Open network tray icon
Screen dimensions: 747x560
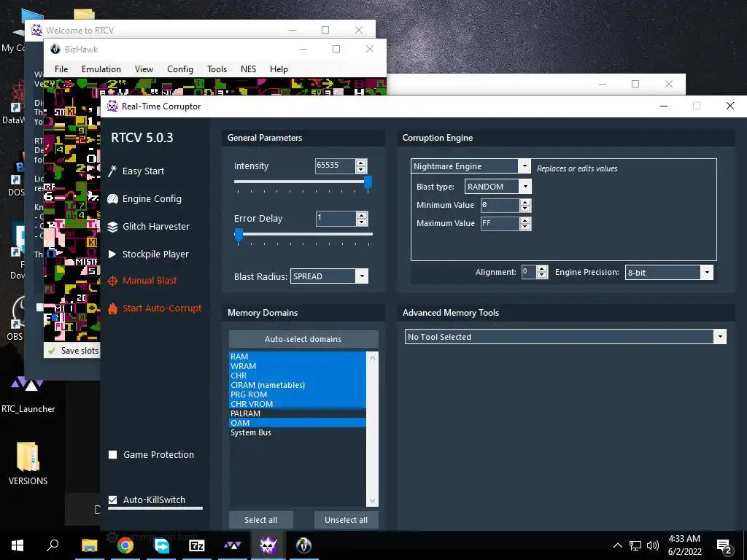click(635, 545)
